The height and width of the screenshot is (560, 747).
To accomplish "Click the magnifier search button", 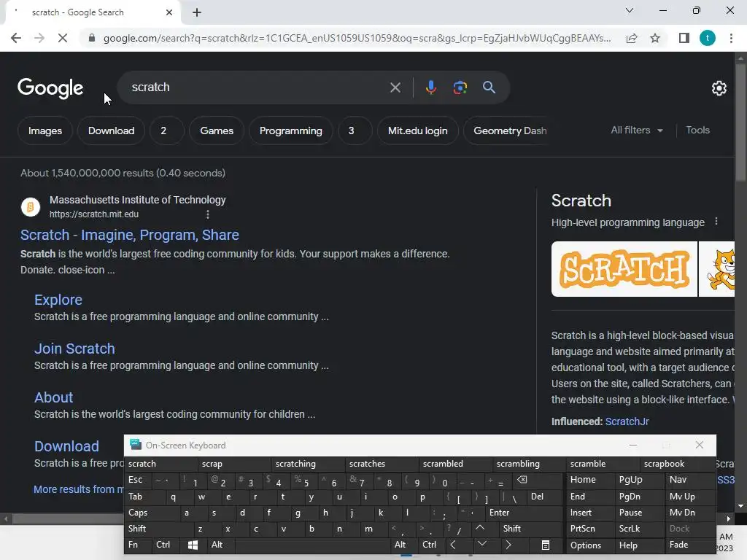I will [x=489, y=87].
